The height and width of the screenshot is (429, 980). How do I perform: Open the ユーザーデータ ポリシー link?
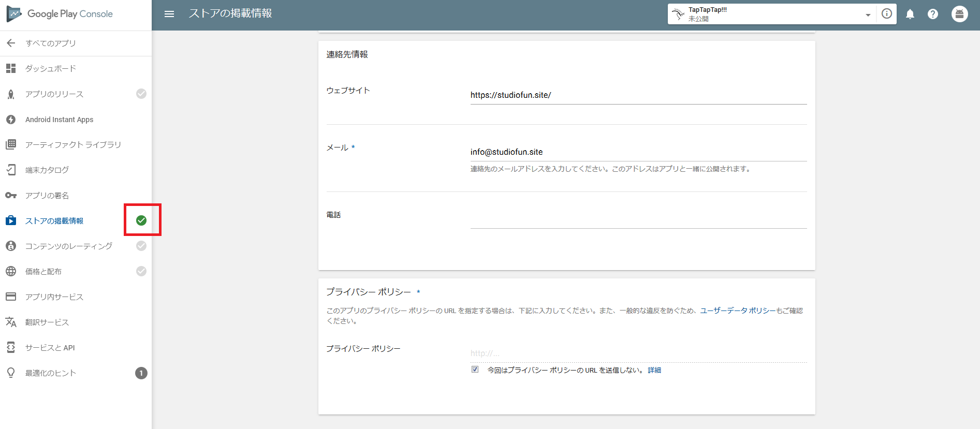[x=738, y=310]
